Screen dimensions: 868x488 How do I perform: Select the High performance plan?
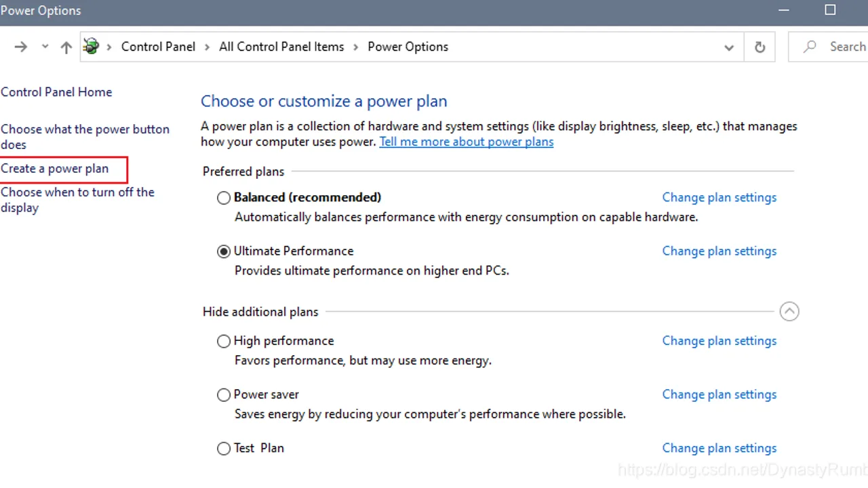[224, 342]
